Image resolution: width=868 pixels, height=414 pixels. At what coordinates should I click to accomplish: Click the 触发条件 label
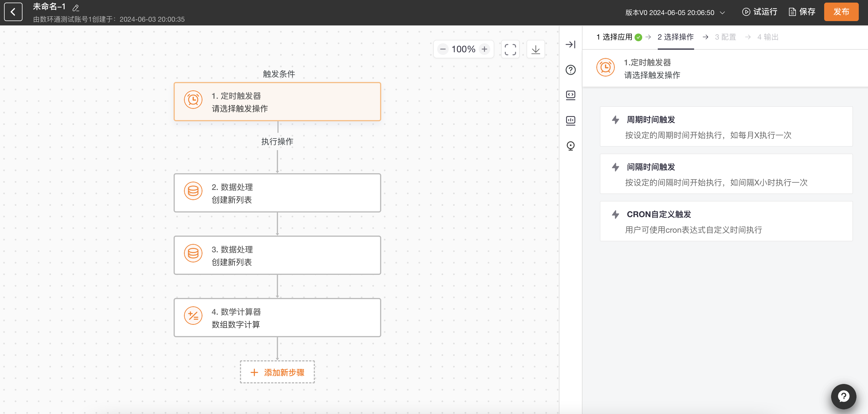click(x=279, y=74)
